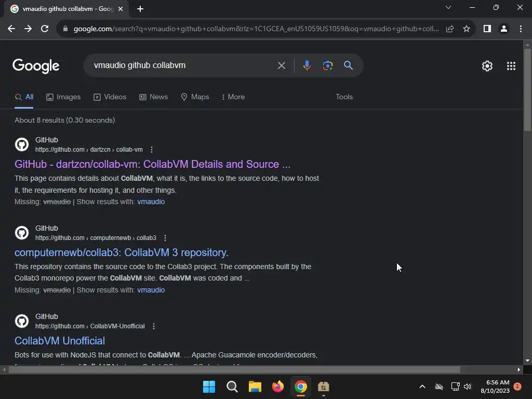532x399 pixels.
Task: Open the volume control in the tray
Action: [468, 387]
